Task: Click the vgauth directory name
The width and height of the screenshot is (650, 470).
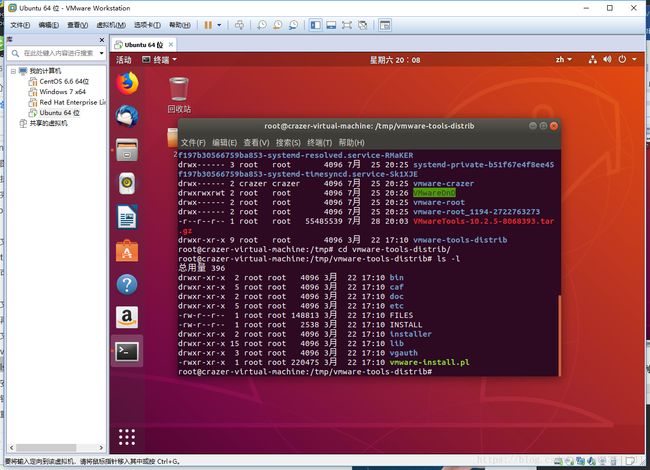Action: pyautogui.click(x=403, y=353)
